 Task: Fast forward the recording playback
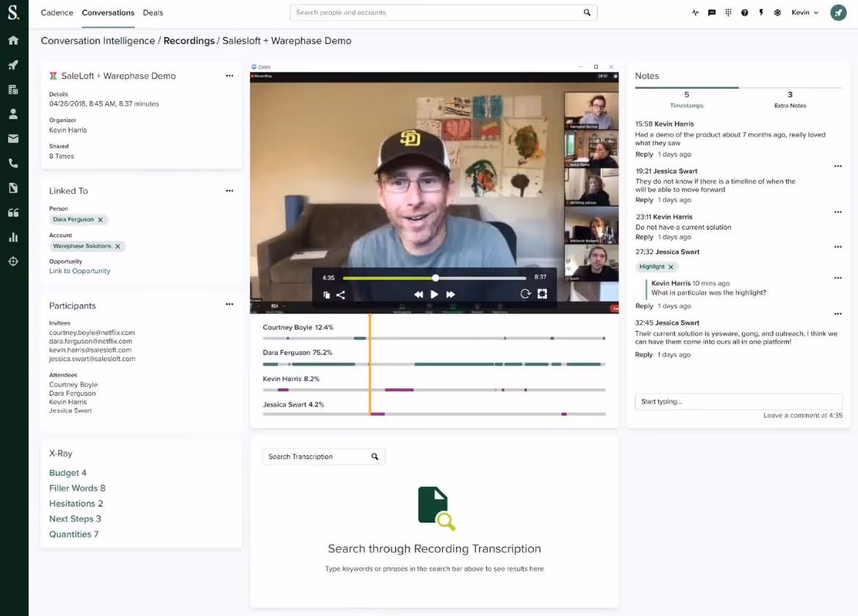click(x=450, y=294)
